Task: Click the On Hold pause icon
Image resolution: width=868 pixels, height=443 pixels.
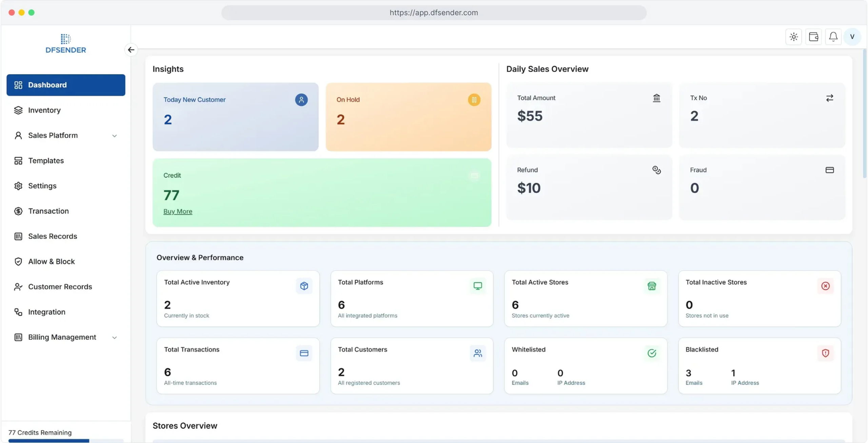Action: coord(474,100)
